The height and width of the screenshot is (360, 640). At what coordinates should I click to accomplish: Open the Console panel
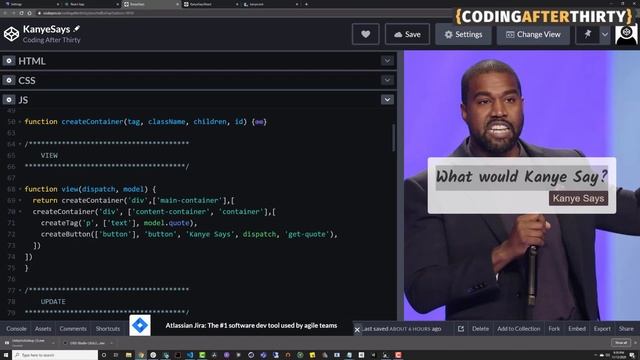tap(16, 329)
